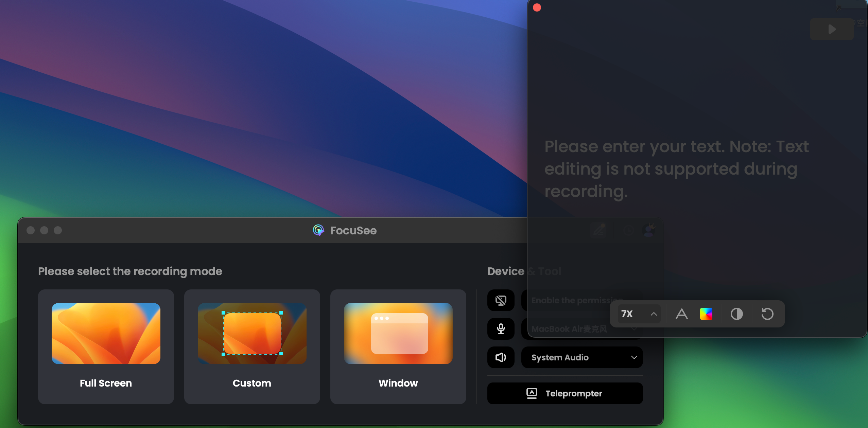The image size is (868, 428).
Task: Open the System Audio dropdown
Action: point(582,357)
